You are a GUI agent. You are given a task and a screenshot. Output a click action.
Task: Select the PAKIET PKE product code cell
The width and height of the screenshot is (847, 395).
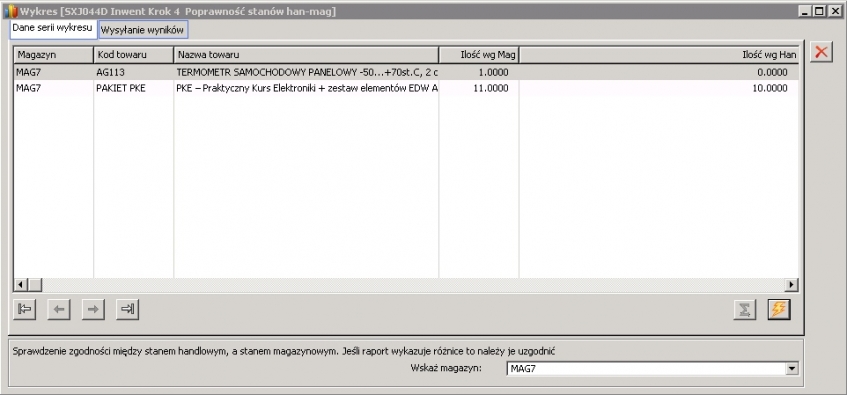coord(133,88)
